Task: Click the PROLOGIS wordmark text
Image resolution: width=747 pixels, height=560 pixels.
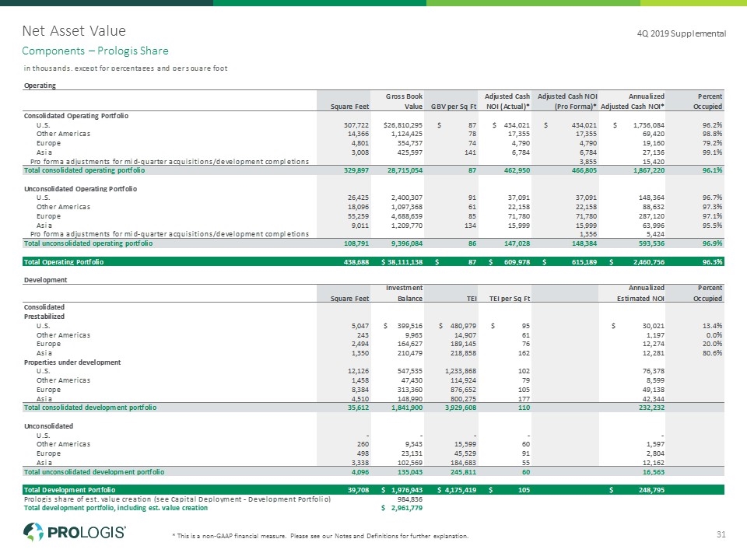Action: (x=86, y=532)
